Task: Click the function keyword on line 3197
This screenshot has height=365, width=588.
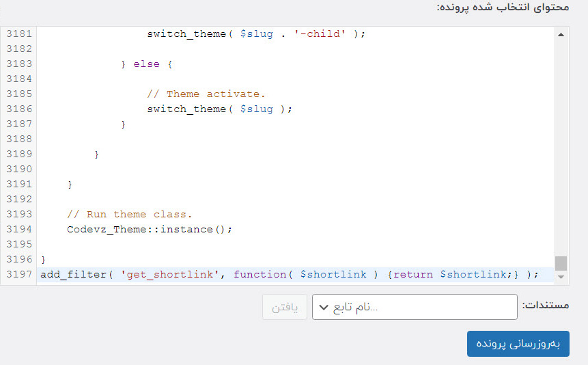Action: pyautogui.click(x=260, y=275)
